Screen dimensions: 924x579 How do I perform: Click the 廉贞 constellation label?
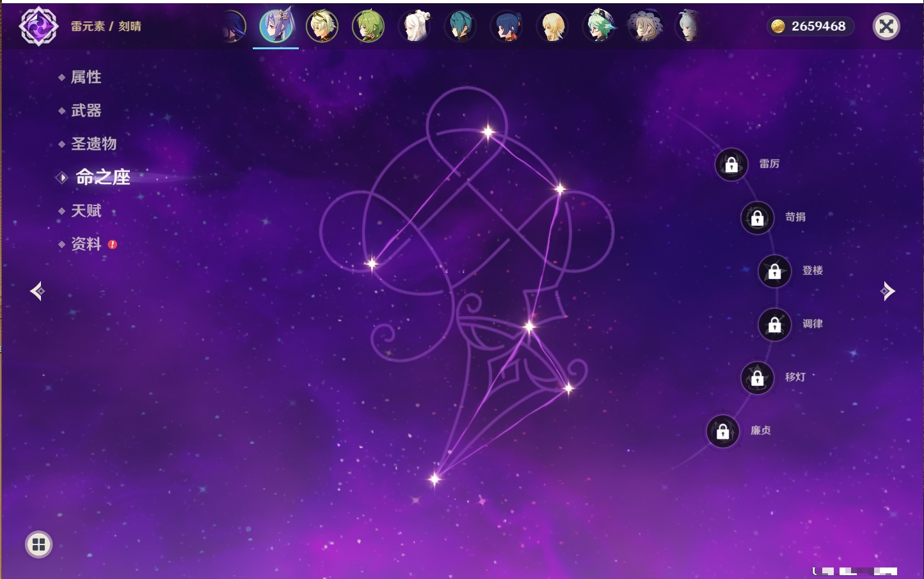coord(761,431)
